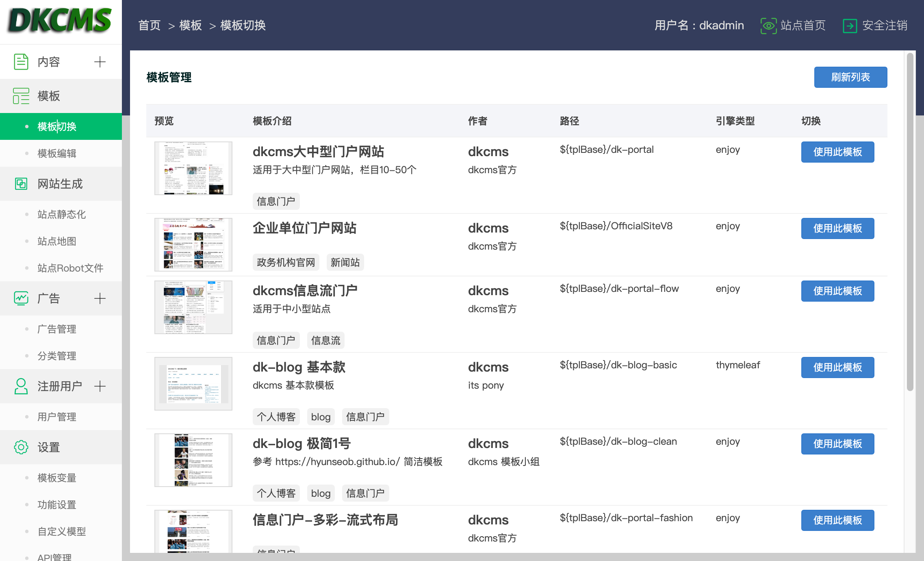Click the ${tplBase}/OfficialSiteV8 path text
The height and width of the screenshot is (561, 924).
coord(616,226)
